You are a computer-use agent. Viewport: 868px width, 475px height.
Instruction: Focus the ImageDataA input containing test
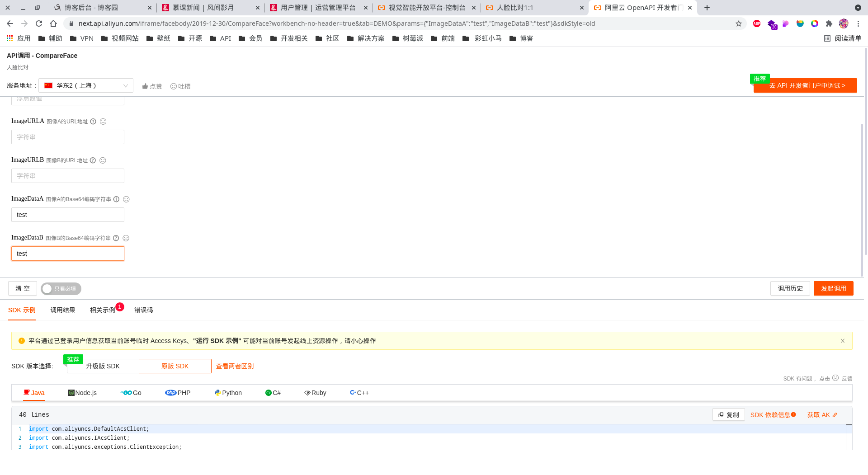pyautogui.click(x=68, y=215)
